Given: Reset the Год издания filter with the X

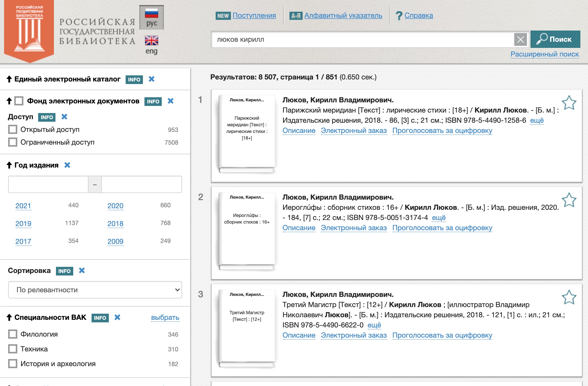Looking at the screenshot, I should pyautogui.click(x=67, y=165).
